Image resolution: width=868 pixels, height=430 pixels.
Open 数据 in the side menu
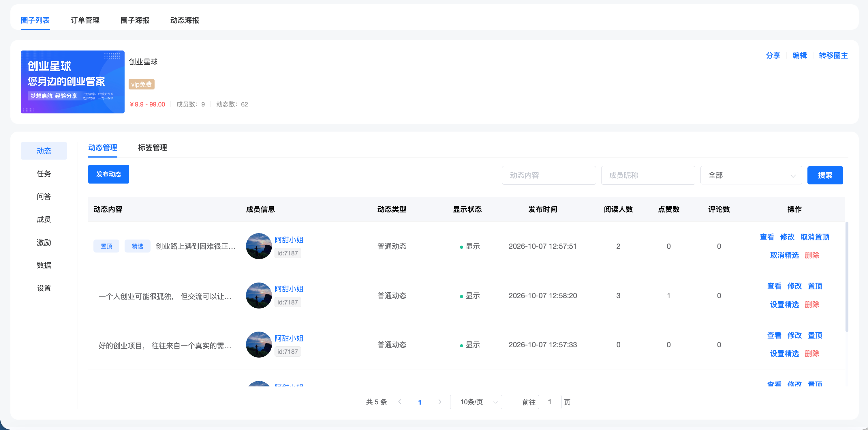(44, 266)
